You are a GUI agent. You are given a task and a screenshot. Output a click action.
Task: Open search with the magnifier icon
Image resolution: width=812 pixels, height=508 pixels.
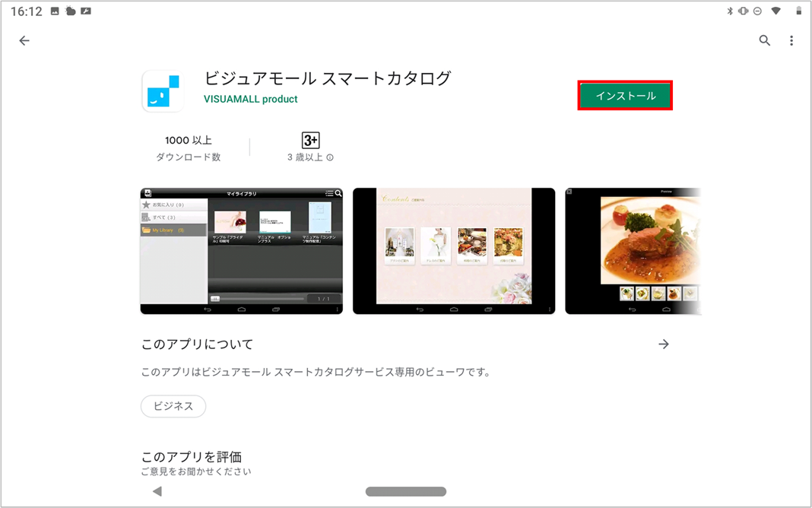pyautogui.click(x=764, y=40)
